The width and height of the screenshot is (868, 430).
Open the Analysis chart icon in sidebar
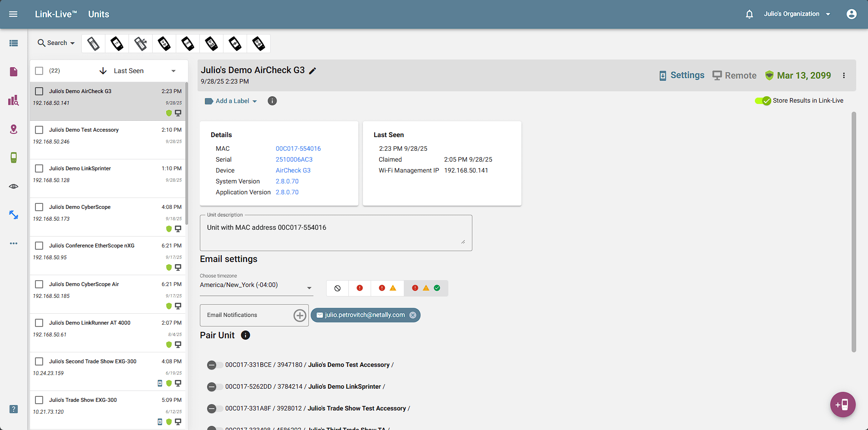coord(14,100)
